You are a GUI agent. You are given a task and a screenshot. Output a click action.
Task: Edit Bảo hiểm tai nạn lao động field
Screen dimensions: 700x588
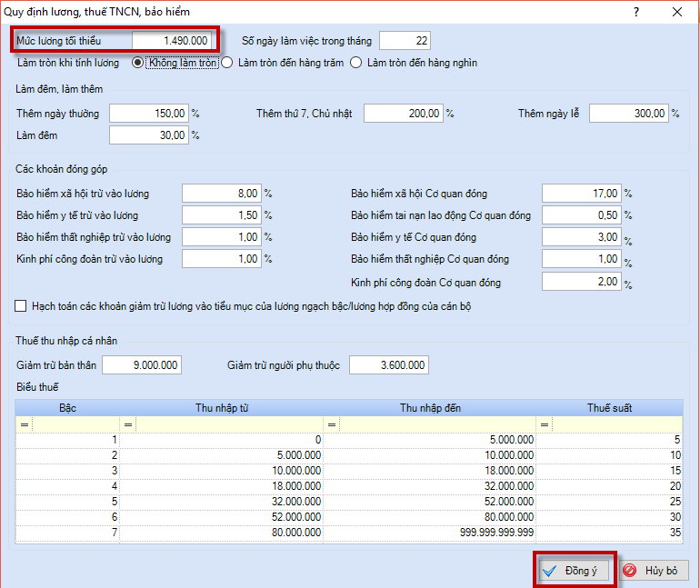click(582, 215)
